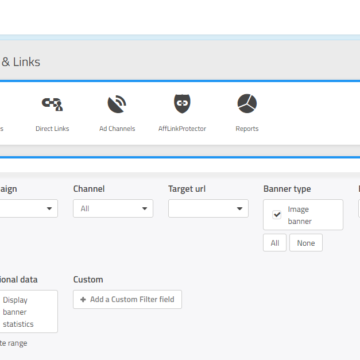
Task: Click the Banner type heading
Action: tap(287, 189)
